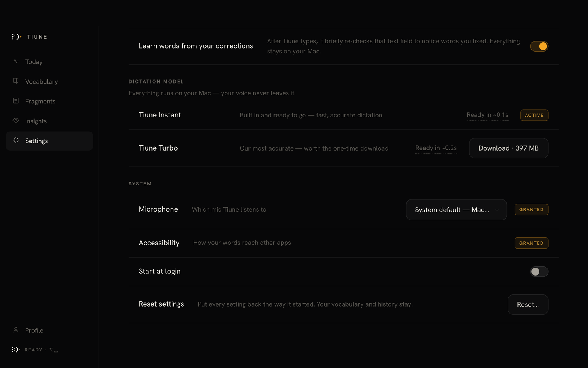Click the Microphone setting label

pos(158,209)
